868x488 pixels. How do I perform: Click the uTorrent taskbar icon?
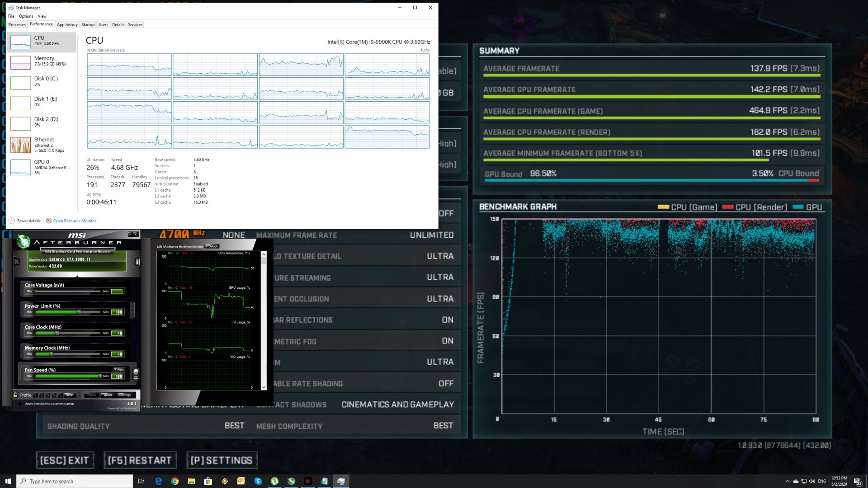pyautogui.click(x=274, y=481)
